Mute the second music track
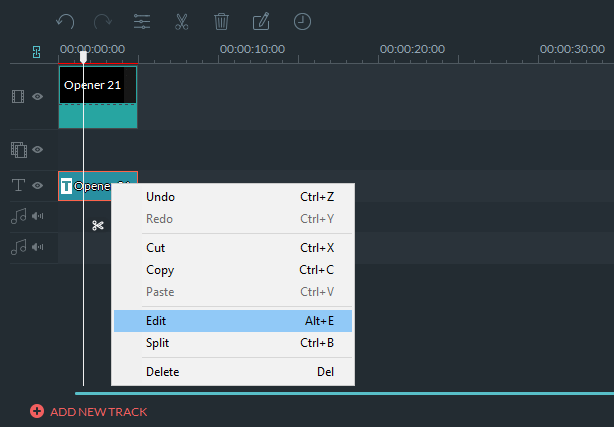 point(38,247)
